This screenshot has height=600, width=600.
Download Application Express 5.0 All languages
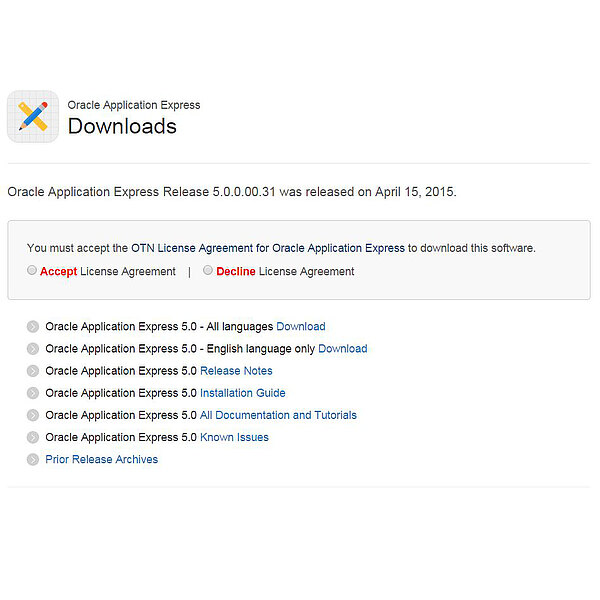[300, 327]
